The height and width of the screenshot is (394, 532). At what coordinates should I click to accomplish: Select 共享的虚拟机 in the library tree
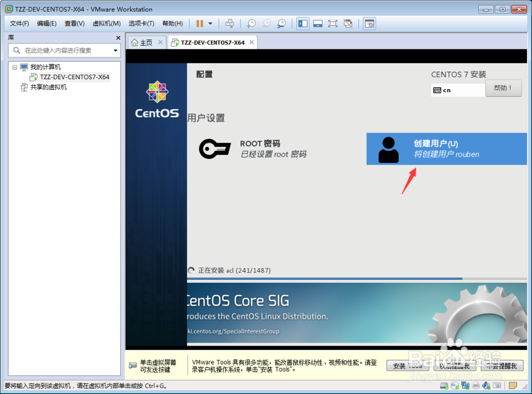click(48, 87)
